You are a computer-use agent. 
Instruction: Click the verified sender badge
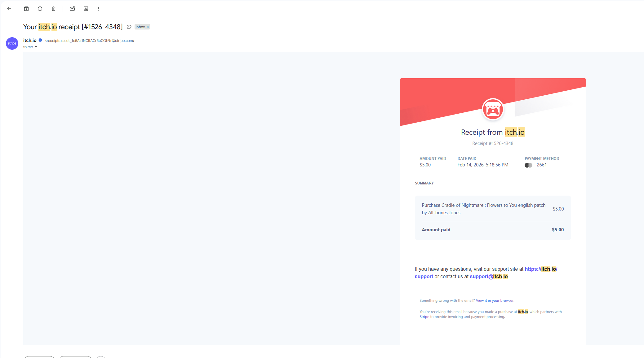pos(40,40)
